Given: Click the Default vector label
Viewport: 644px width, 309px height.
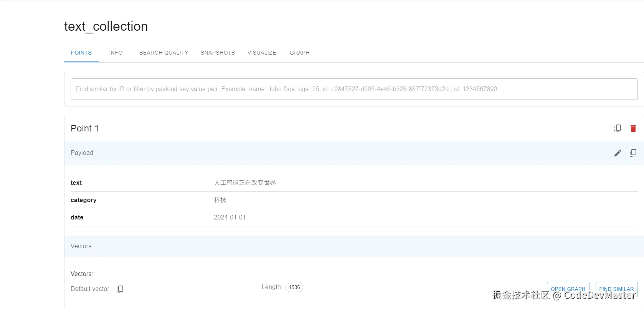Looking at the screenshot, I should coord(90,289).
